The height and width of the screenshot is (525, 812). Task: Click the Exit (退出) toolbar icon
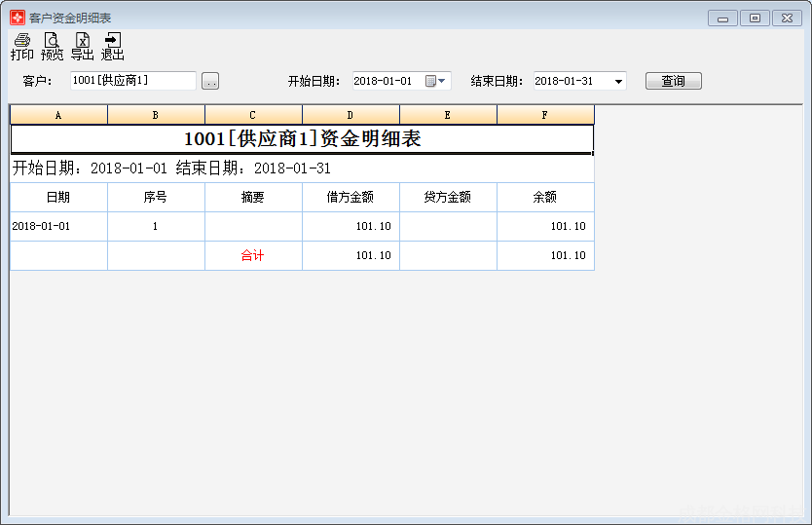(112, 46)
